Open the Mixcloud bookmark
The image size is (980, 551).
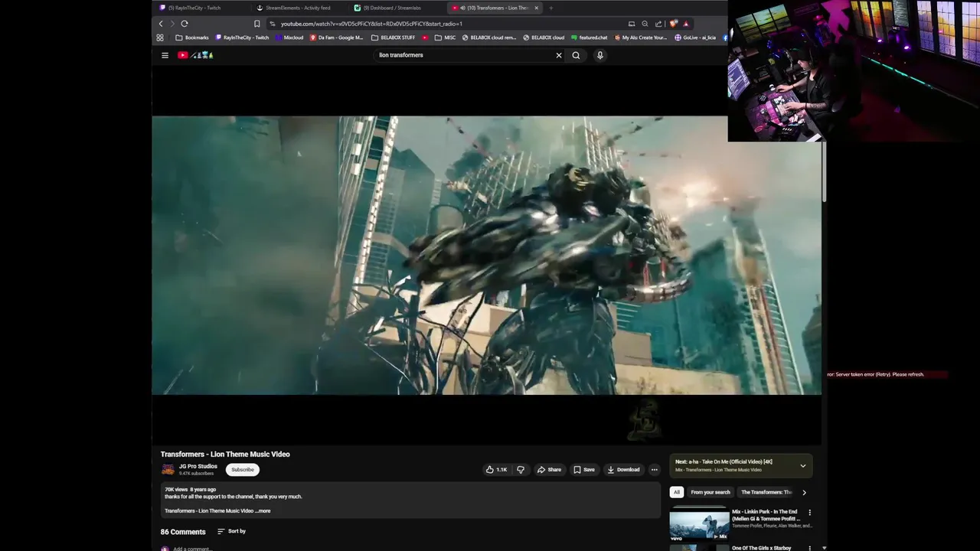289,37
